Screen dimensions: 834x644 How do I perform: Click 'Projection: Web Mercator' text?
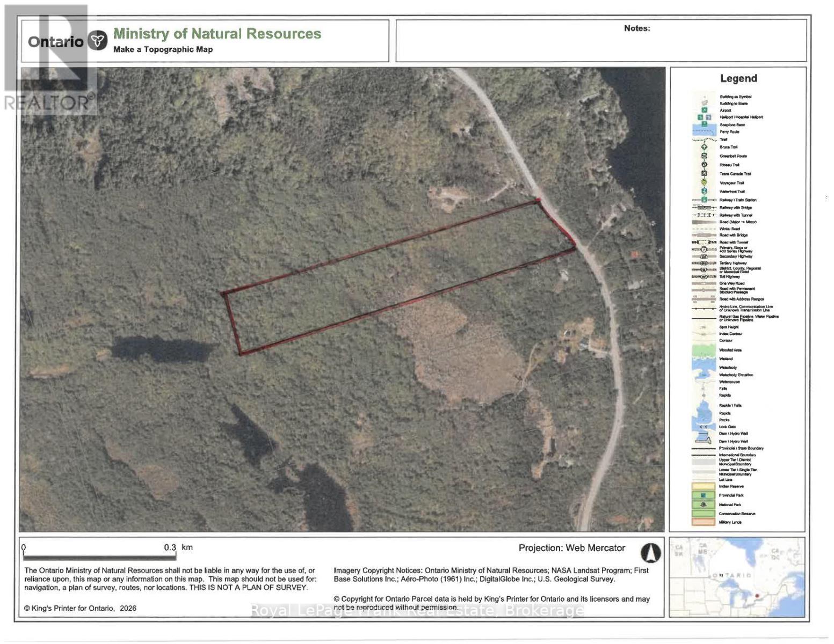click(571, 548)
